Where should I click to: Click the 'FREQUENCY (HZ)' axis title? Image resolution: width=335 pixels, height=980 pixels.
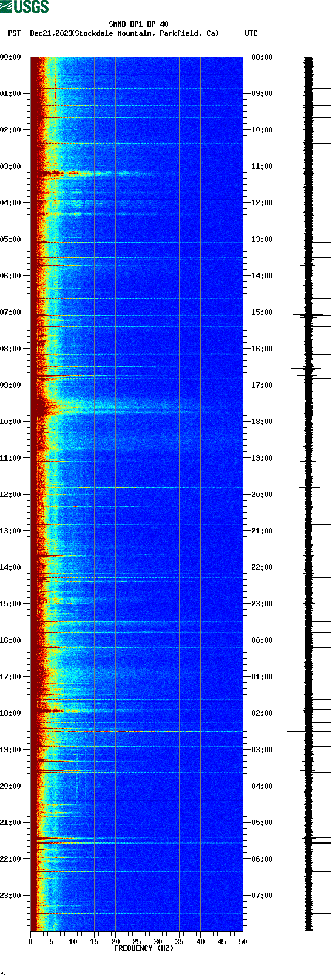click(144, 948)
